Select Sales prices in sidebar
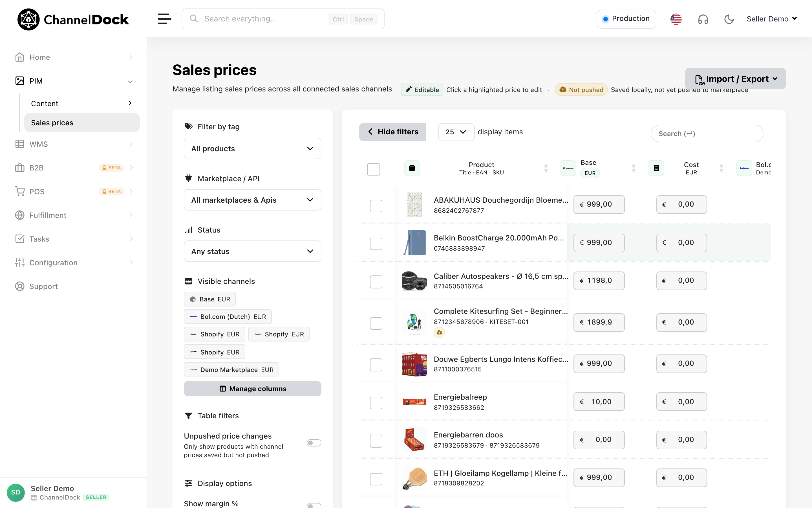Viewport: 812px width, 508px height. coord(81,123)
